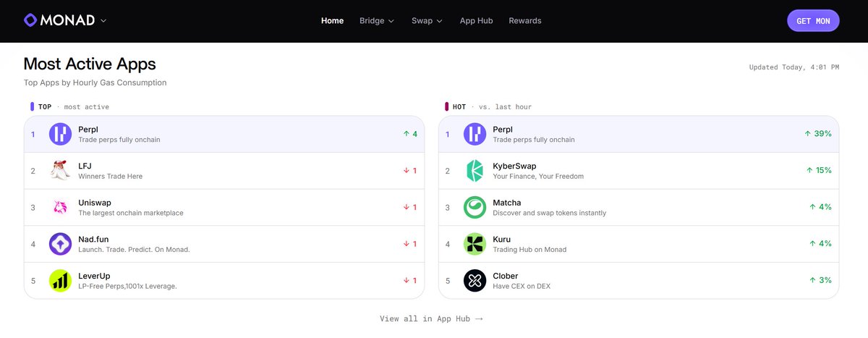
Task: Click the KyberSwap app name
Action: pos(514,166)
